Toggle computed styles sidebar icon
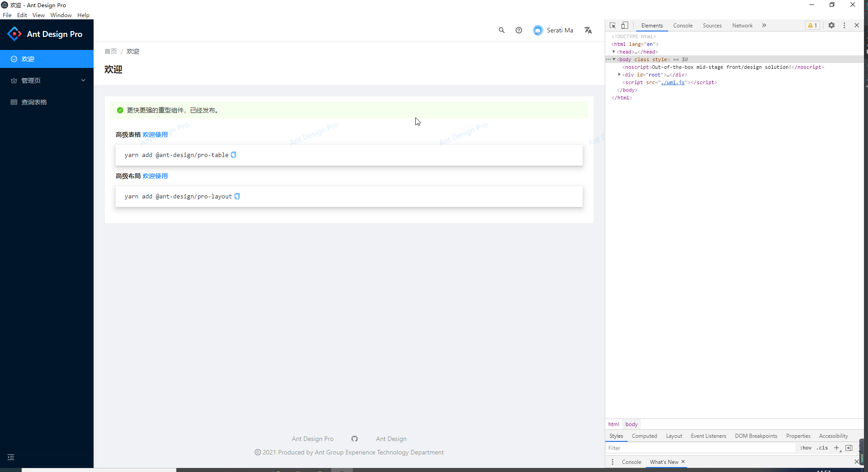The width and height of the screenshot is (868, 472). coord(849,448)
